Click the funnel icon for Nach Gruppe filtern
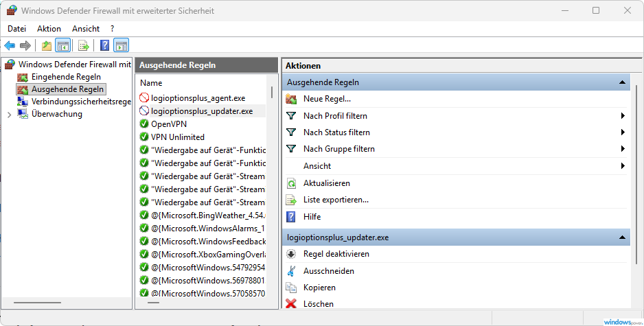The width and height of the screenshot is (644, 326). [x=291, y=149]
